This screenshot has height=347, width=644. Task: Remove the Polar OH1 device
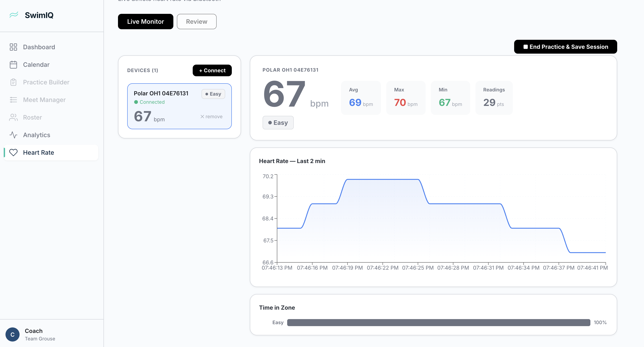coord(211,116)
